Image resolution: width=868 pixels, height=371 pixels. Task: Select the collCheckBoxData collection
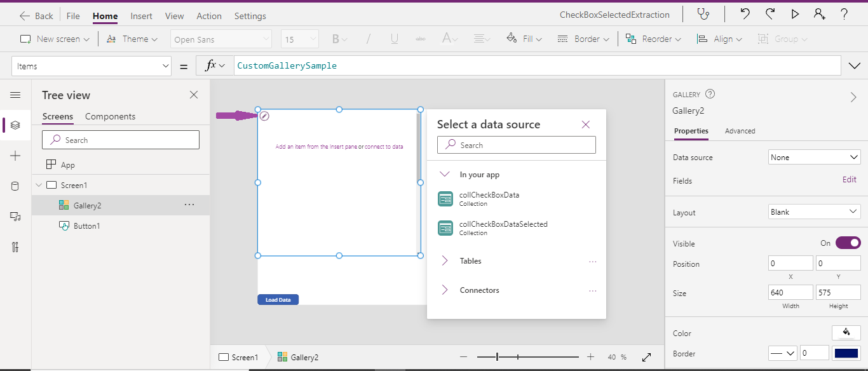click(x=489, y=198)
